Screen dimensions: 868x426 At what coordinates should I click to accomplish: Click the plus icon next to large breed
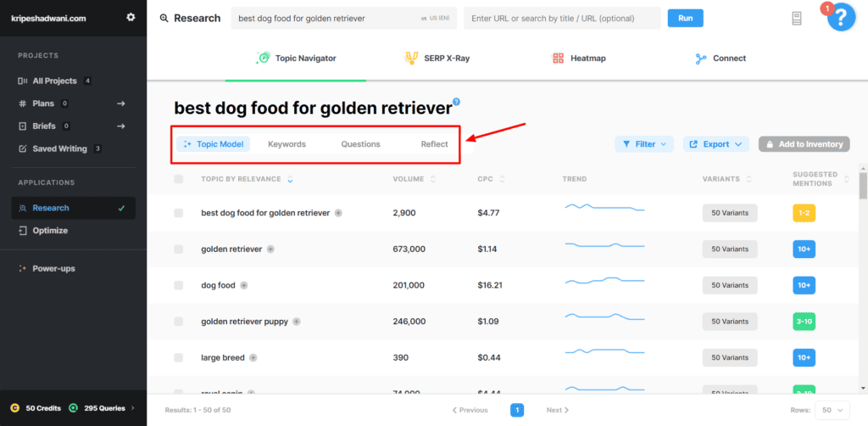tap(253, 357)
